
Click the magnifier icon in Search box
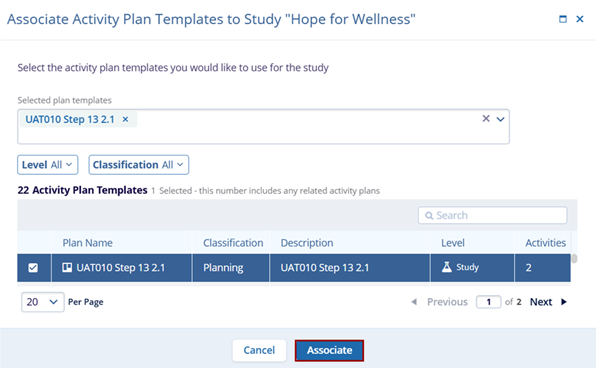pyautogui.click(x=429, y=215)
